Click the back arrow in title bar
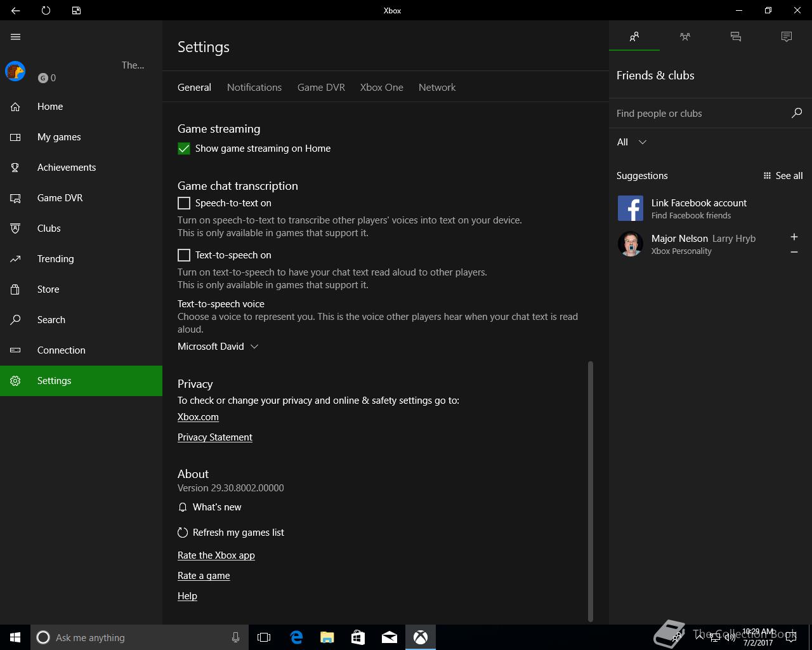 pos(15,10)
